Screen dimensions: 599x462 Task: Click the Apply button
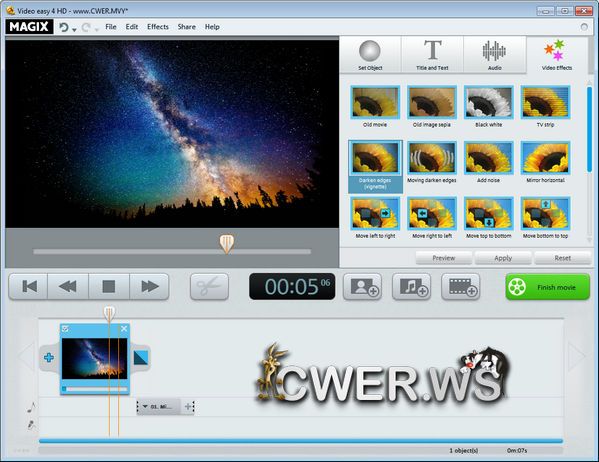pos(503,258)
